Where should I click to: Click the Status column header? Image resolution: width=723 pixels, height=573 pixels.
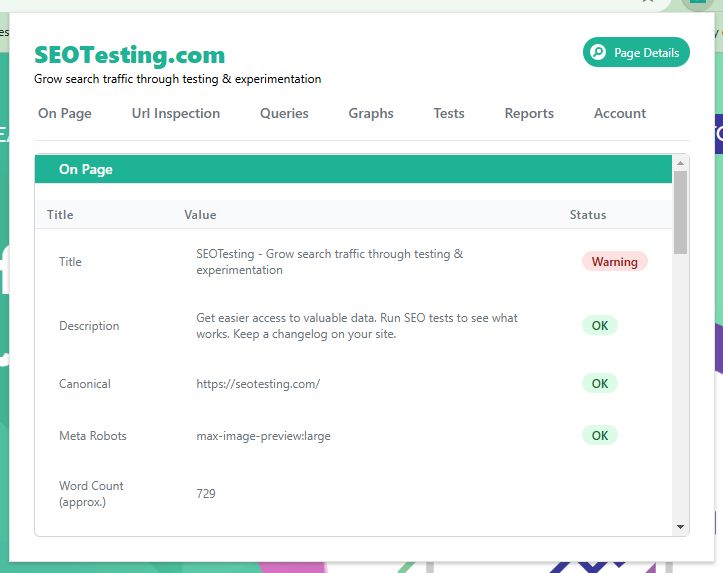tap(587, 215)
